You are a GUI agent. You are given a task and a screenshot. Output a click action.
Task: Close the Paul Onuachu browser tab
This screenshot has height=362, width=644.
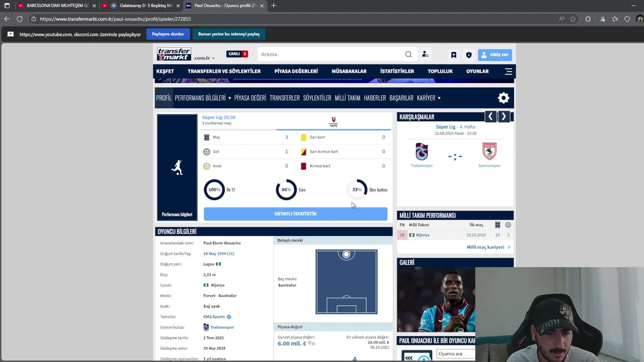pos(262,6)
